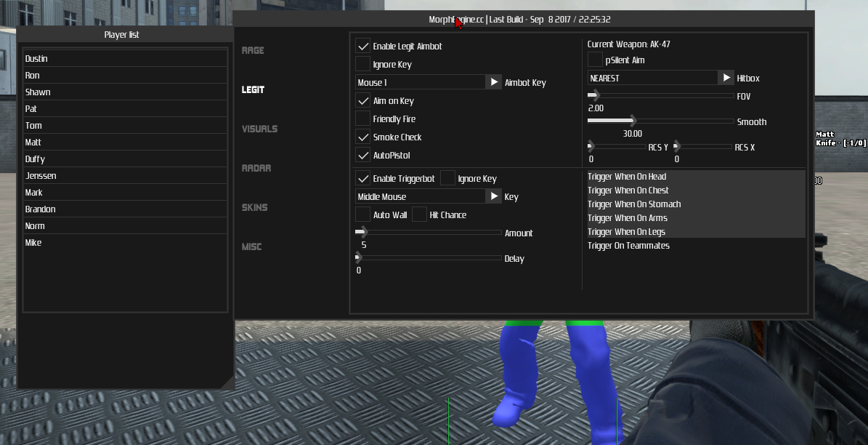Screen dimensions: 868x445
Task: Open the Middle Mouse key box
Action: [421, 197]
